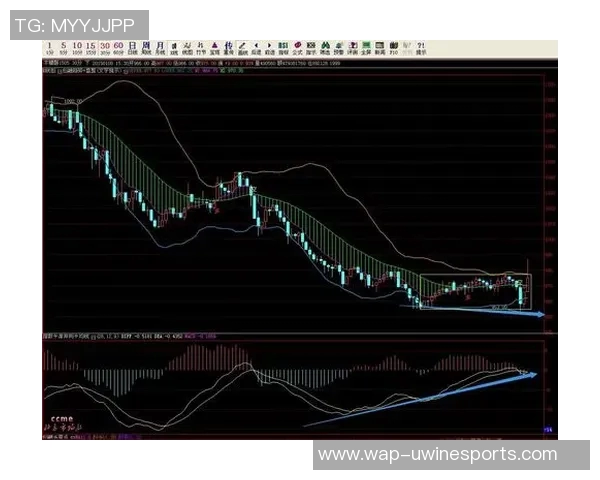Open the indicator (指标) tool
Image resolution: width=600 pixels, height=480 pixels.
[283, 48]
